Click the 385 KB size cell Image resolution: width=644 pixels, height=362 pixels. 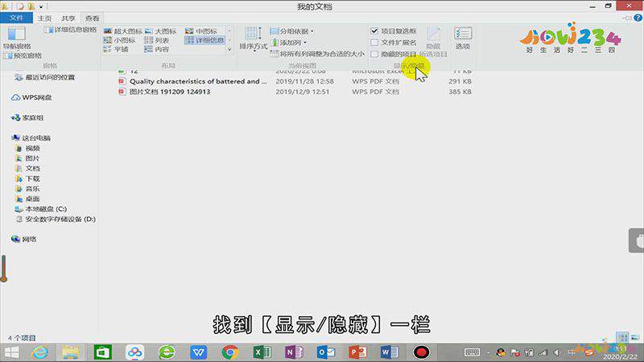coord(460,92)
